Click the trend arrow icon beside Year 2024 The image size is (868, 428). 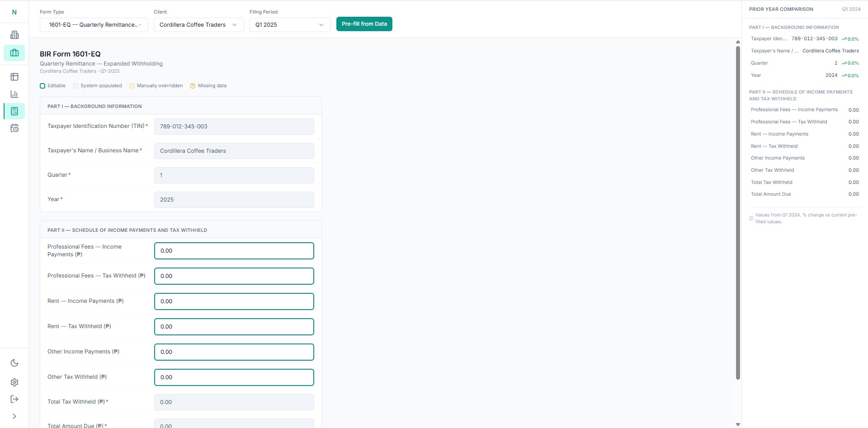pyautogui.click(x=844, y=75)
